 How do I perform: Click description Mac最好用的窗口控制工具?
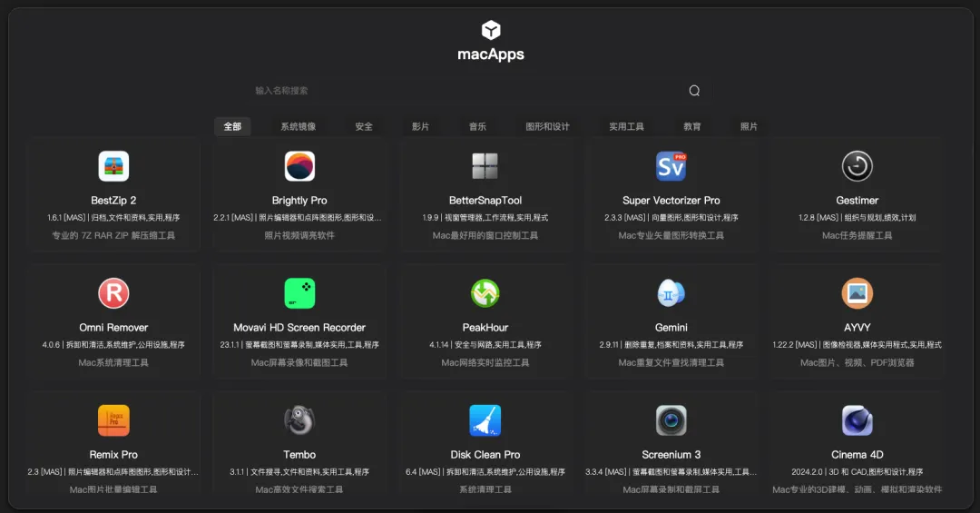click(x=485, y=235)
